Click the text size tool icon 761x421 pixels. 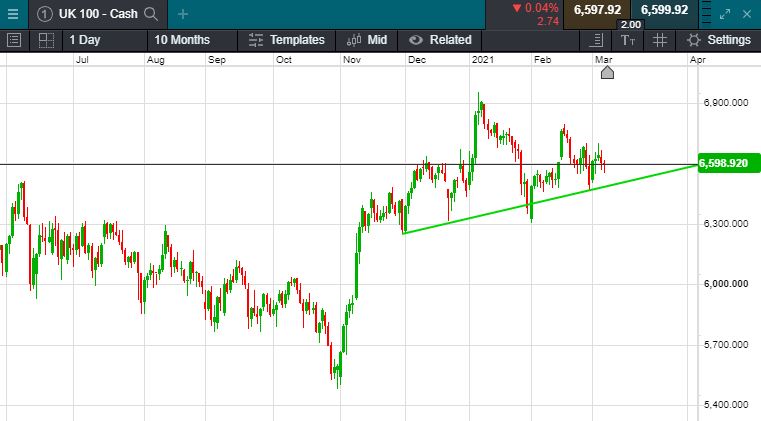[627, 40]
